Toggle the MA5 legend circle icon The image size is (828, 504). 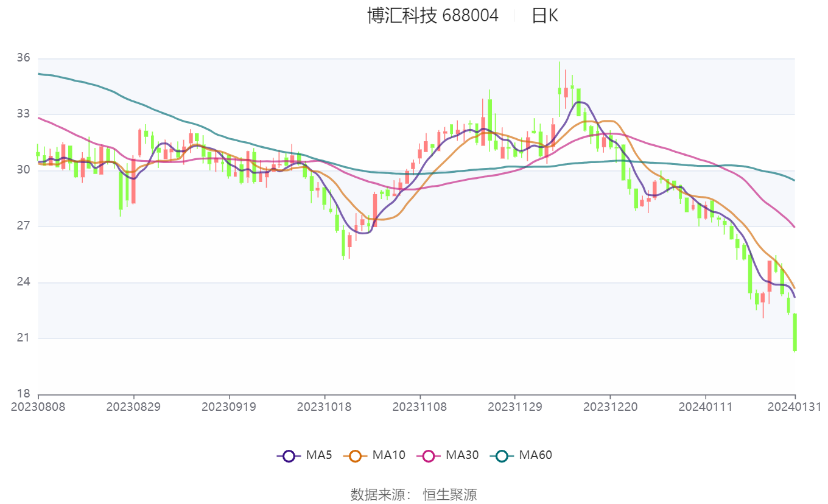coord(289,455)
